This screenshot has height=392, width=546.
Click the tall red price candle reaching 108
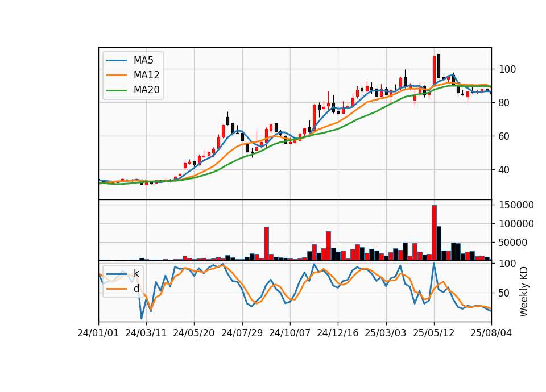[x=434, y=70]
